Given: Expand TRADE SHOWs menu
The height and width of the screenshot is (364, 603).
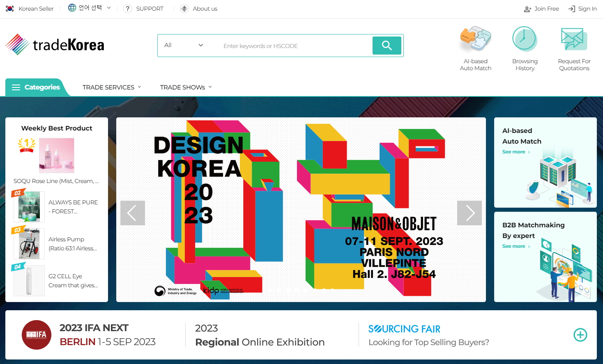Looking at the screenshot, I should click(x=186, y=87).
